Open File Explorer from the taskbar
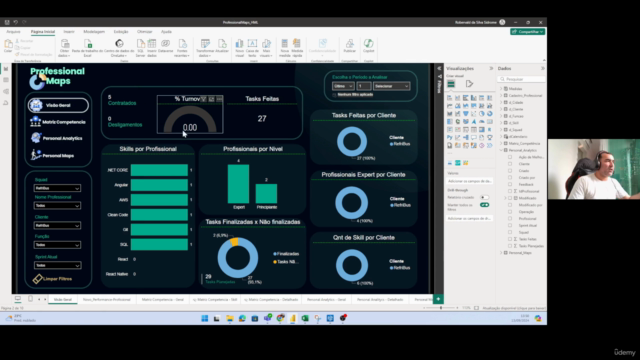 pyautogui.click(x=230, y=318)
